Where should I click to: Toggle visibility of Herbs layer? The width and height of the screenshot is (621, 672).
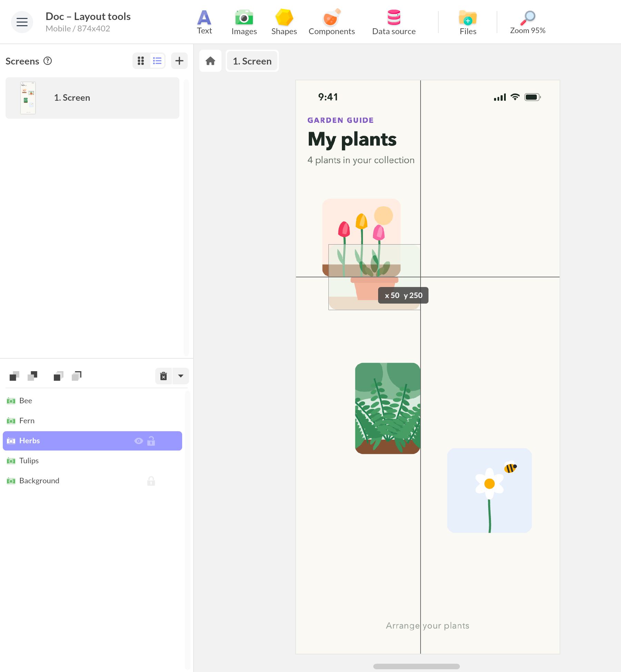(x=139, y=441)
